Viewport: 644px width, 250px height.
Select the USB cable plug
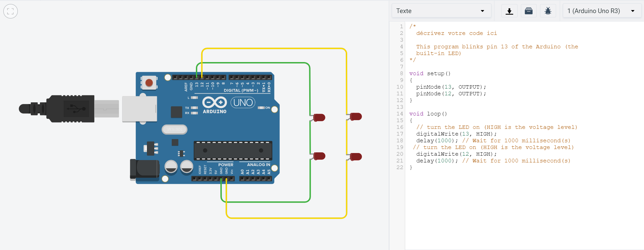click(x=69, y=109)
